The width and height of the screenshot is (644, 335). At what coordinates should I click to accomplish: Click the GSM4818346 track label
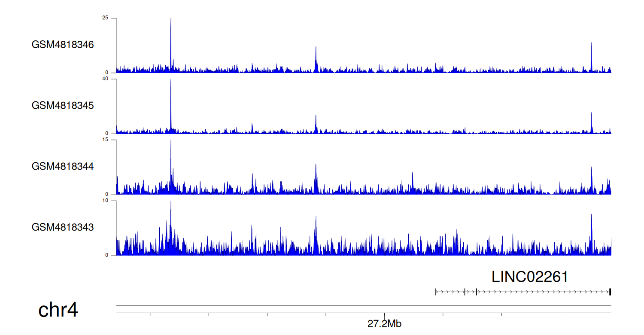tap(63, 45)
